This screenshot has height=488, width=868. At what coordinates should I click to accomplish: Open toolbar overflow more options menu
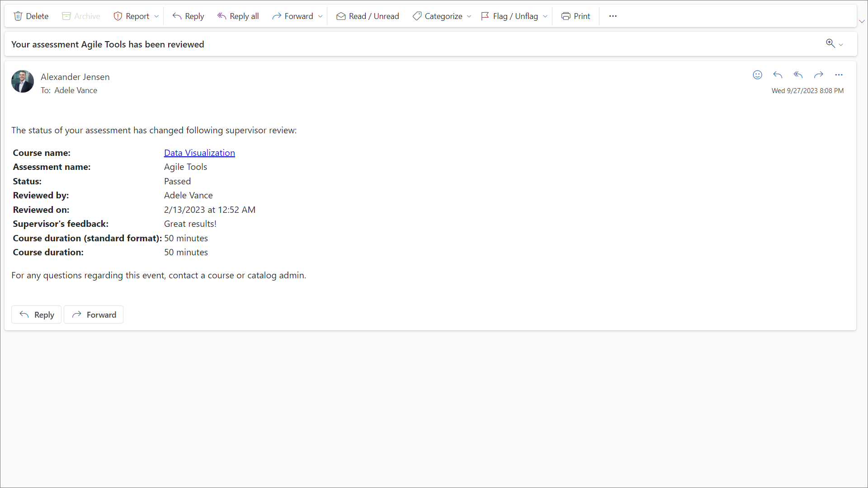coord(613,16)
